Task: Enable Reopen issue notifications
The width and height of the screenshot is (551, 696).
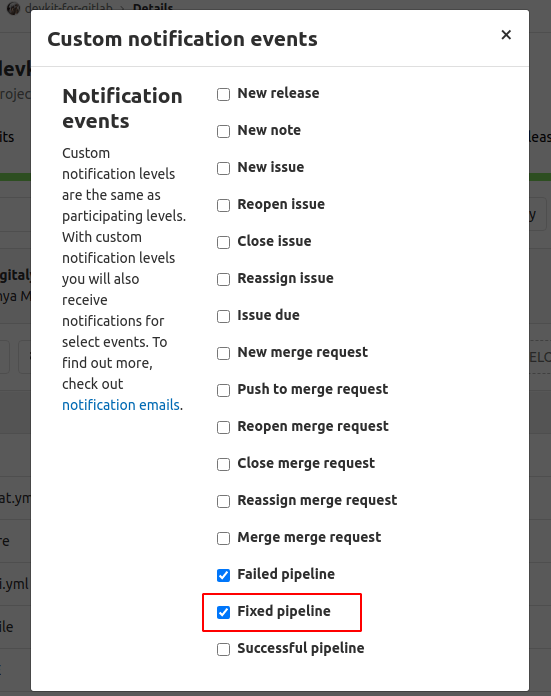Action: point(223,206)
